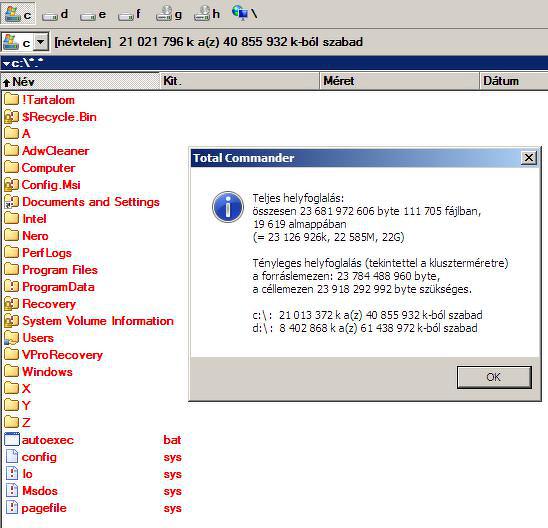Screen dimensions: 548x528
Task: Click [névtelen] volume label text
Action: [83, 42]
